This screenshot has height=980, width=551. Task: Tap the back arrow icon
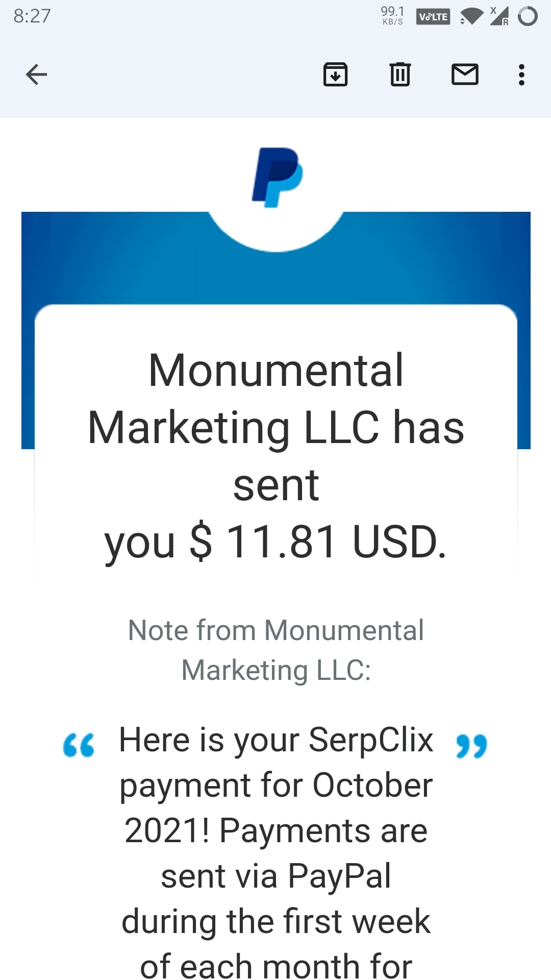click(36, 75)
